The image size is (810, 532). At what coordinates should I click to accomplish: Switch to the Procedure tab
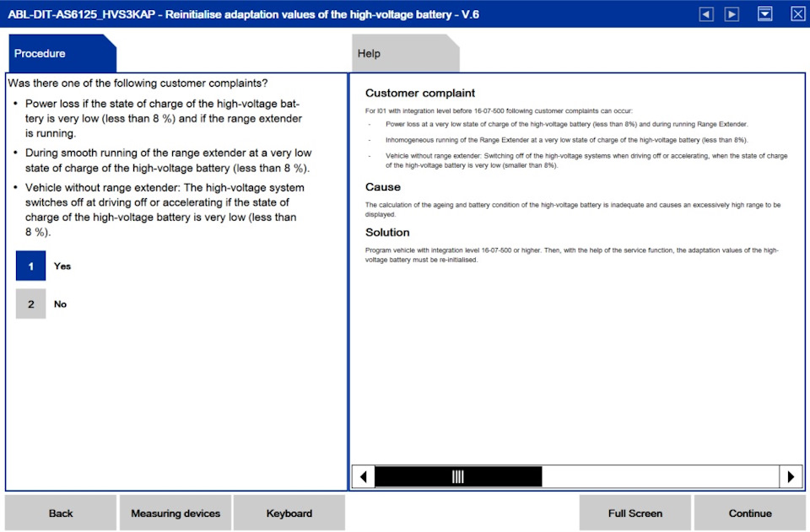[x=62, y=53]
